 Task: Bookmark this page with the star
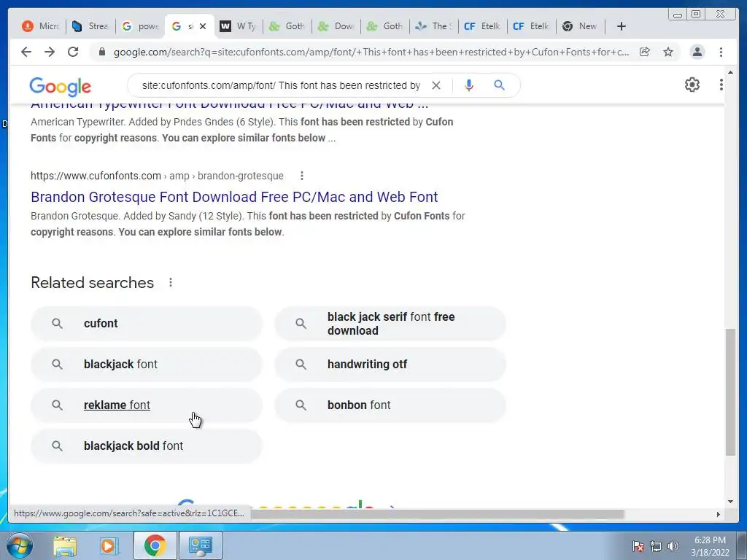pyautogui.click(x=668, y=52)
